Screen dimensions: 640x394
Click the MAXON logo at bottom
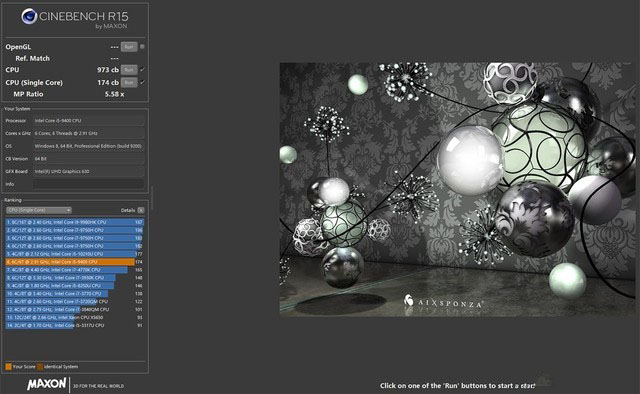pos(47,384)
